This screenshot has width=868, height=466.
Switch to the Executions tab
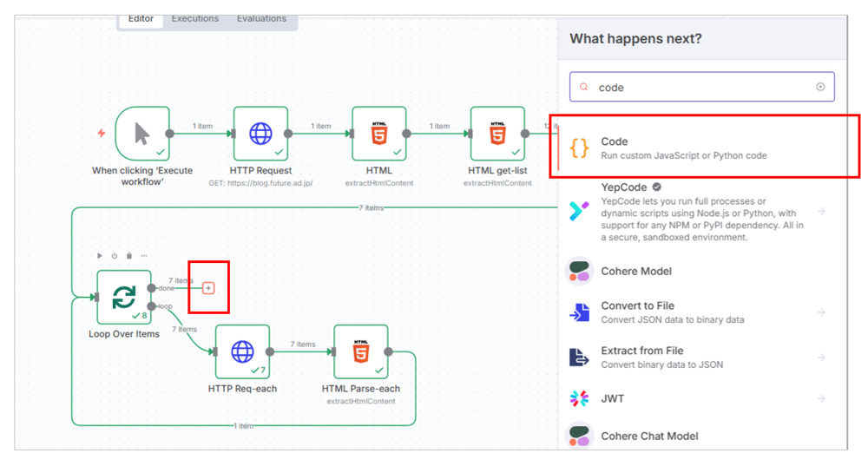[195, 18]
